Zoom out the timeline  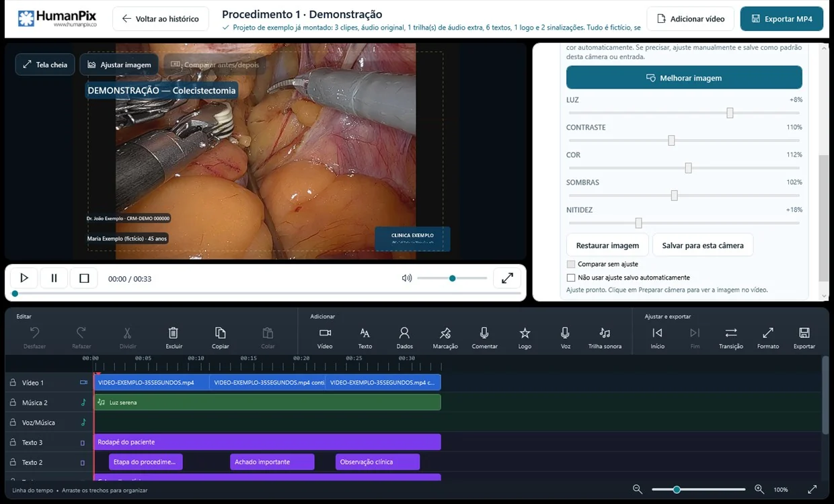[638, 489]
